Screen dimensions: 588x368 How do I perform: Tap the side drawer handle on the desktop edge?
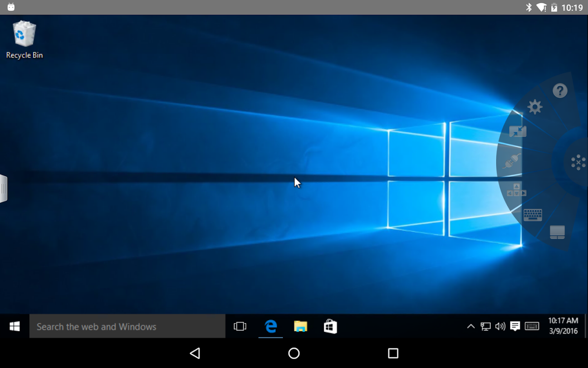click(4, 188)
